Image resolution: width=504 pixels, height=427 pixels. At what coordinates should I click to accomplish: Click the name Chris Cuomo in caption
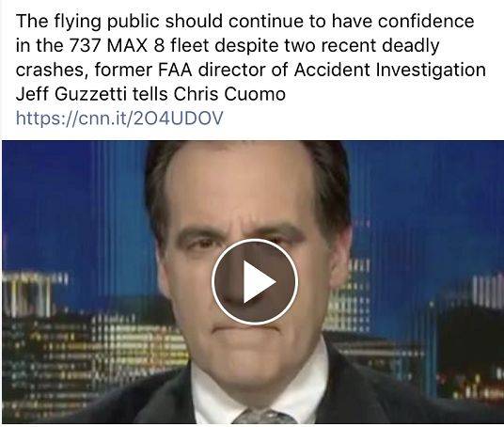click(229, 94)
